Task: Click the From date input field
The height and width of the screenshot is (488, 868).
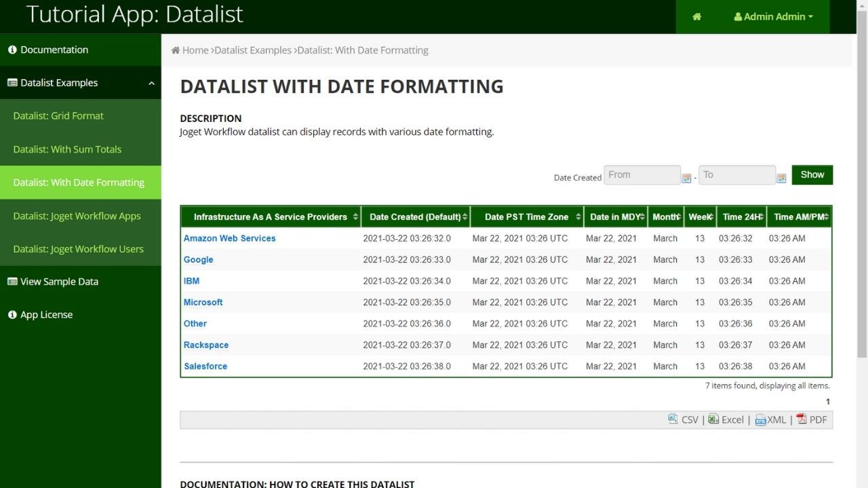Action: (642, 175)
